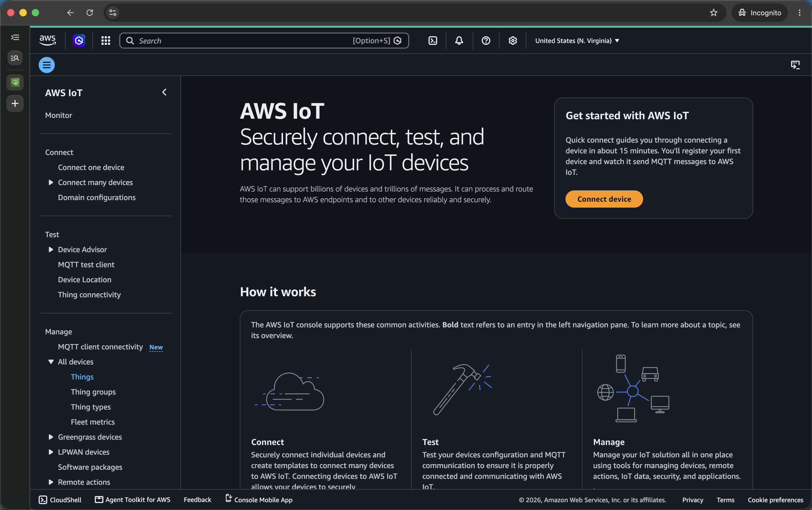
Task: Expand Remote actions arrow
Action: [50, 482]
